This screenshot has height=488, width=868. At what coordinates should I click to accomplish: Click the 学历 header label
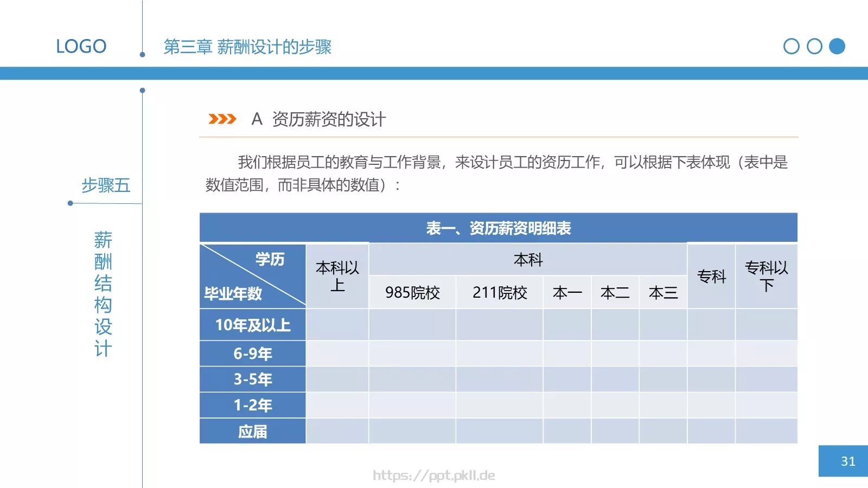tap(270, 259)
